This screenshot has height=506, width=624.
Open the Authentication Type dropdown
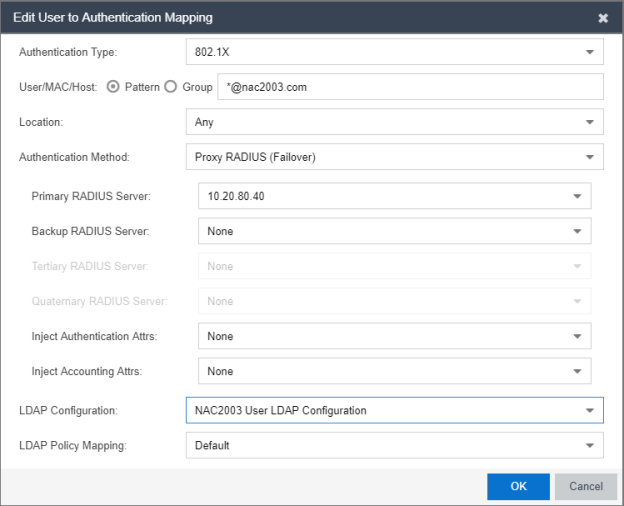coord(589,52)
